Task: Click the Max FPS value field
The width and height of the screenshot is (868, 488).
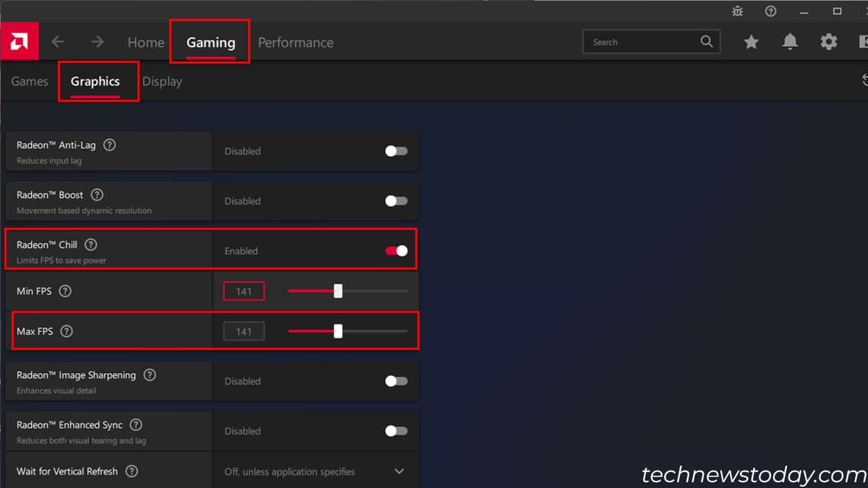Action: pos(244,331)
